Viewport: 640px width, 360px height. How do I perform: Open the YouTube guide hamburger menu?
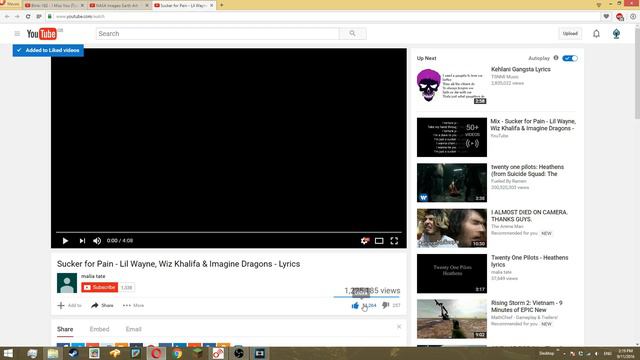[x=17, y=33]
